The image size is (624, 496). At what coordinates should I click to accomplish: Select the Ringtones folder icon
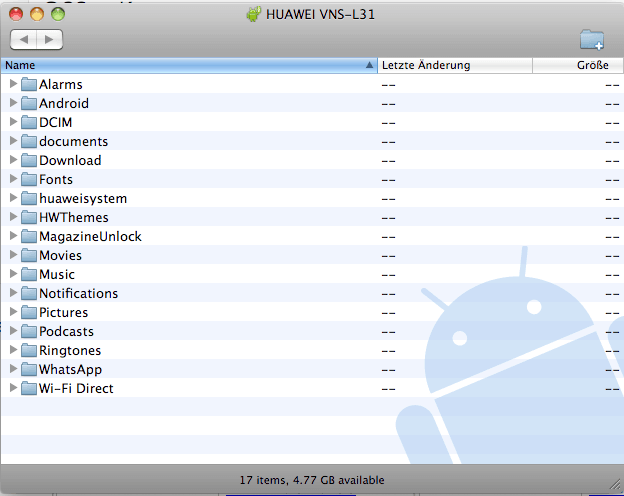click(x=29, y=350)
